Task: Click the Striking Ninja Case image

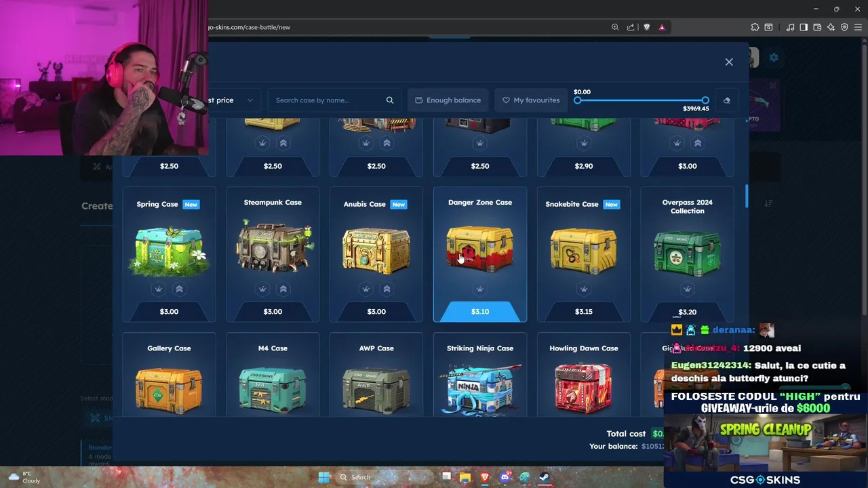Action: coord(480,390)
